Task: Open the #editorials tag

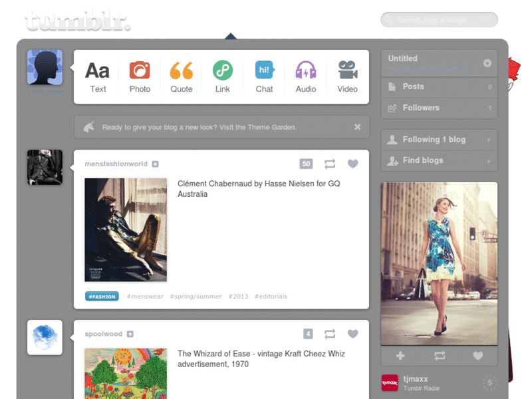Action: [x=271, y=297]
